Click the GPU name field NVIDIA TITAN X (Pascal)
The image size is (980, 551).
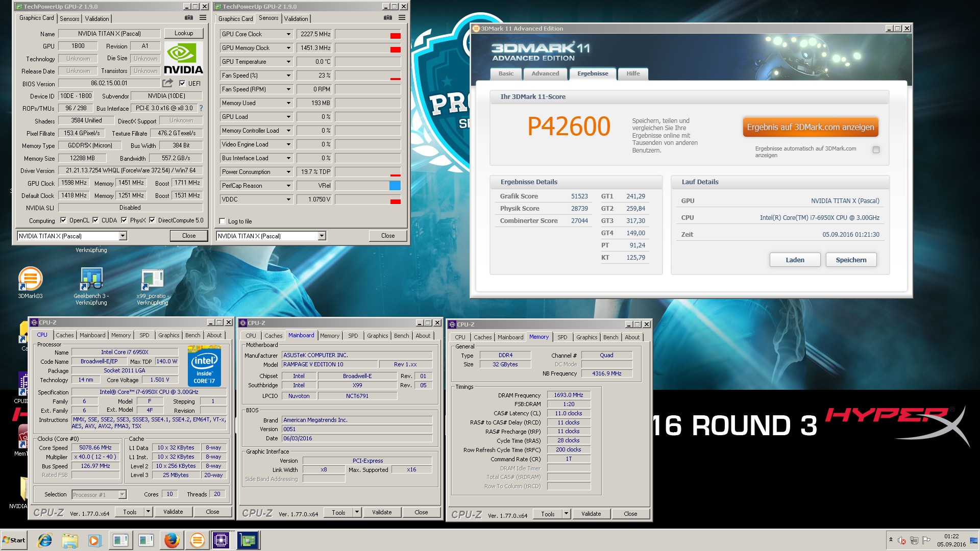pyautogui.click(x=109, y=34)
